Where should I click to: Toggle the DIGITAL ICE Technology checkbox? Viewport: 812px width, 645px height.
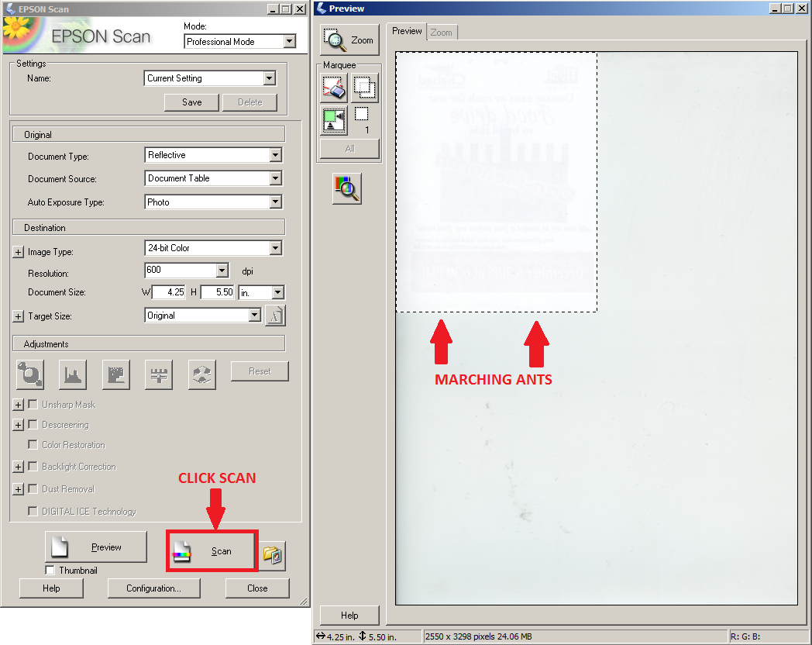(33, 511)
